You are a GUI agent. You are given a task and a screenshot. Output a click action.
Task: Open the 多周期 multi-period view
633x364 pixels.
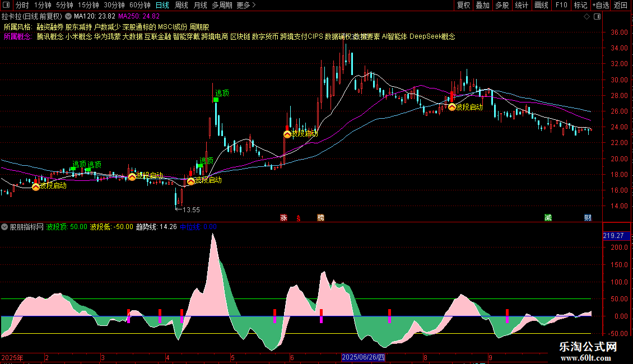point(222,5)
